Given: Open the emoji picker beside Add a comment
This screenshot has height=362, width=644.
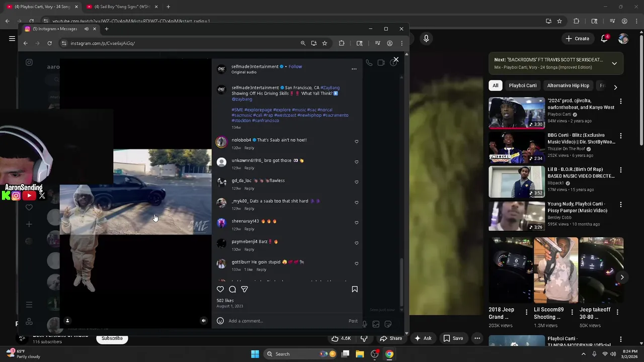Looking at the screenshot, I should click(220, 321).
